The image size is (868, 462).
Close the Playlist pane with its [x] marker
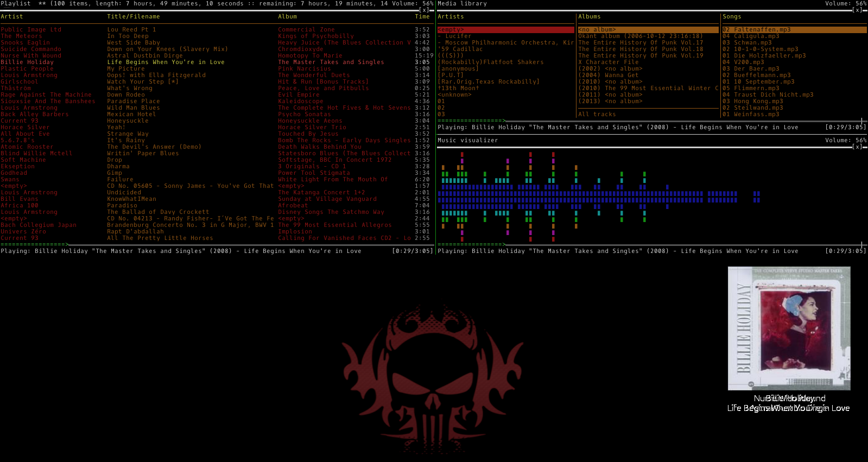(x=426, y=10)
